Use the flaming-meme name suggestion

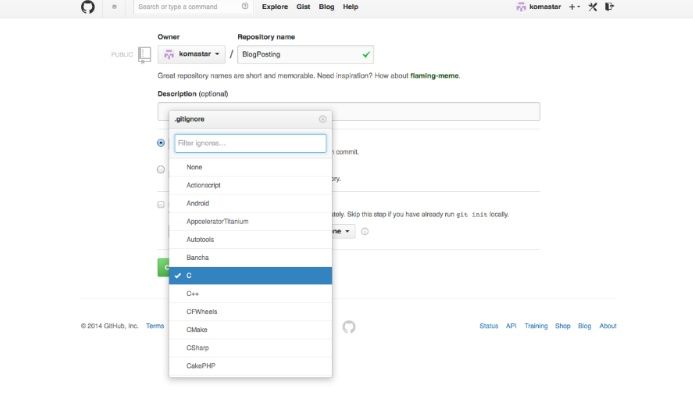434,76
